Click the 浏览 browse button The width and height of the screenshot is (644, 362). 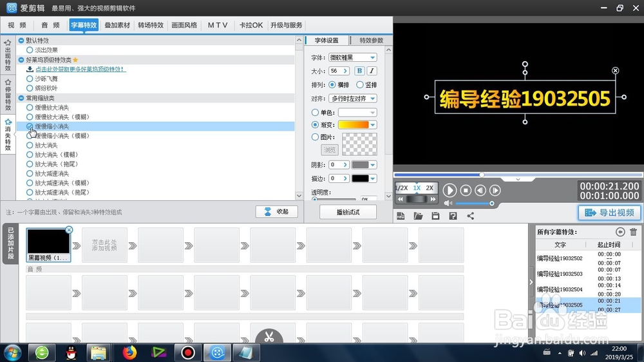(x=329, y=150)
